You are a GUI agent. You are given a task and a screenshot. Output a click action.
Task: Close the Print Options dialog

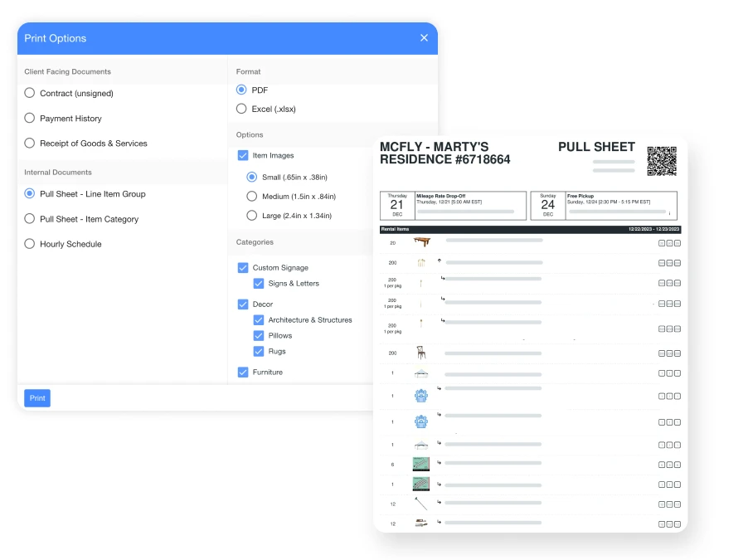coord(424,38)
